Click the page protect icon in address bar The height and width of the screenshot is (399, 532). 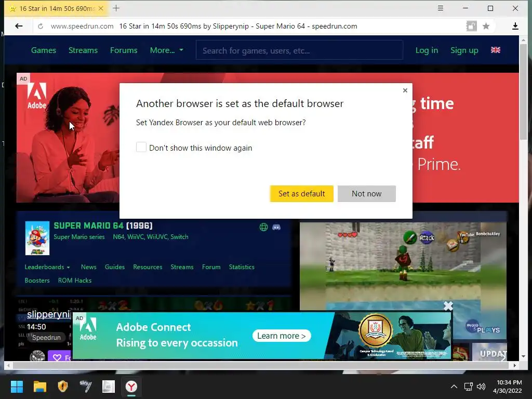pyautogui.click(x=471, y=26)
